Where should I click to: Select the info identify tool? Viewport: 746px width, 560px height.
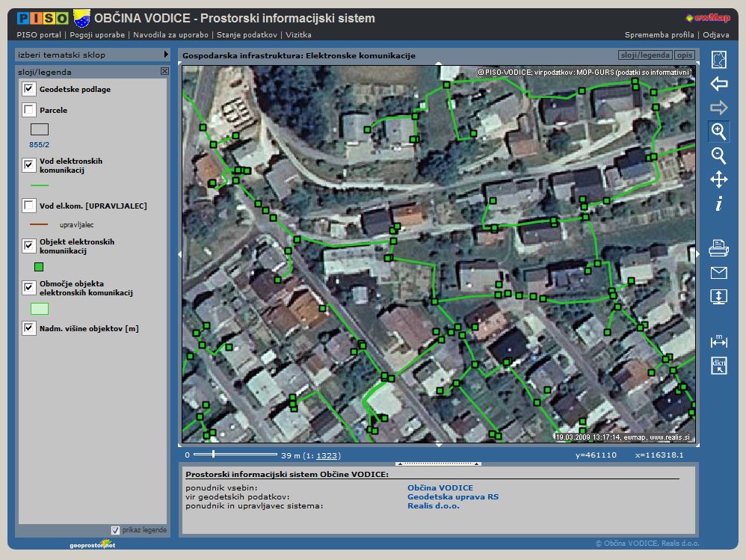coord(718,203)
